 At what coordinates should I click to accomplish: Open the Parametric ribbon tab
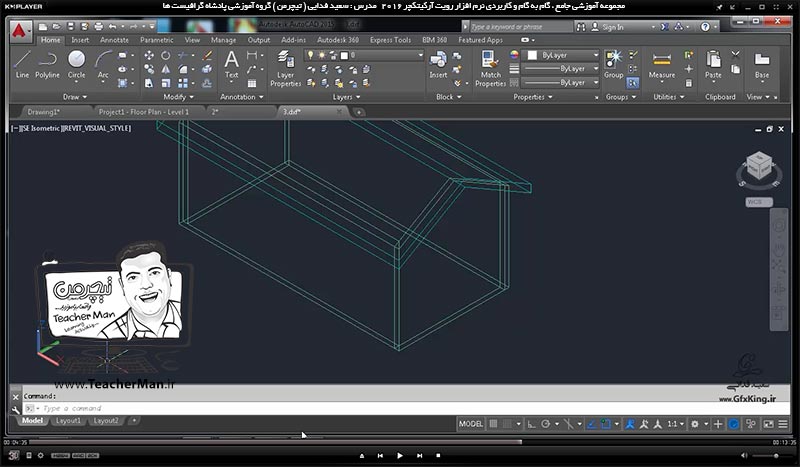coord(157,40)
